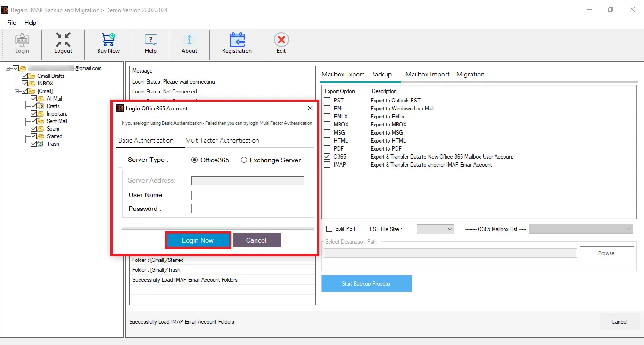Click Start Backup Process button
The height and width of the screenshot is (345, 644).
tap(366, 284)
